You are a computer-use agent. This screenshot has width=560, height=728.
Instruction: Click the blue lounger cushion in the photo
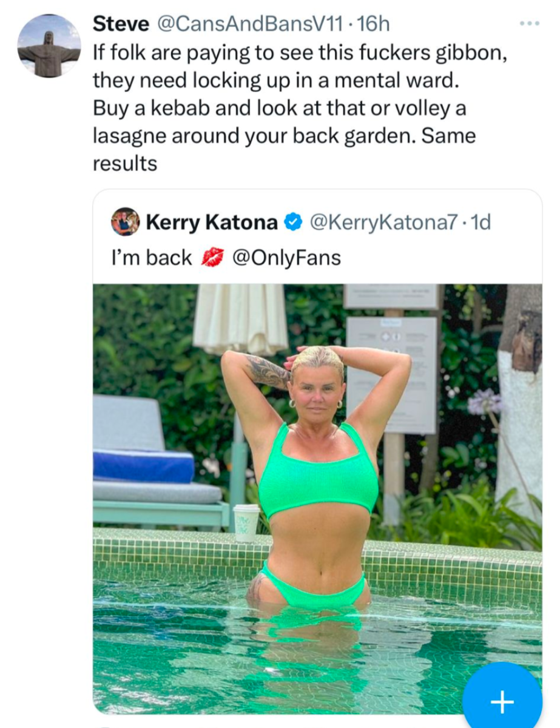143,466
